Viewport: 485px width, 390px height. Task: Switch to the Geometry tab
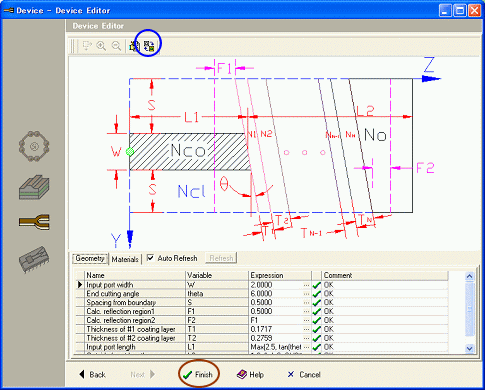pyautogui.click(x=90, y=258)
